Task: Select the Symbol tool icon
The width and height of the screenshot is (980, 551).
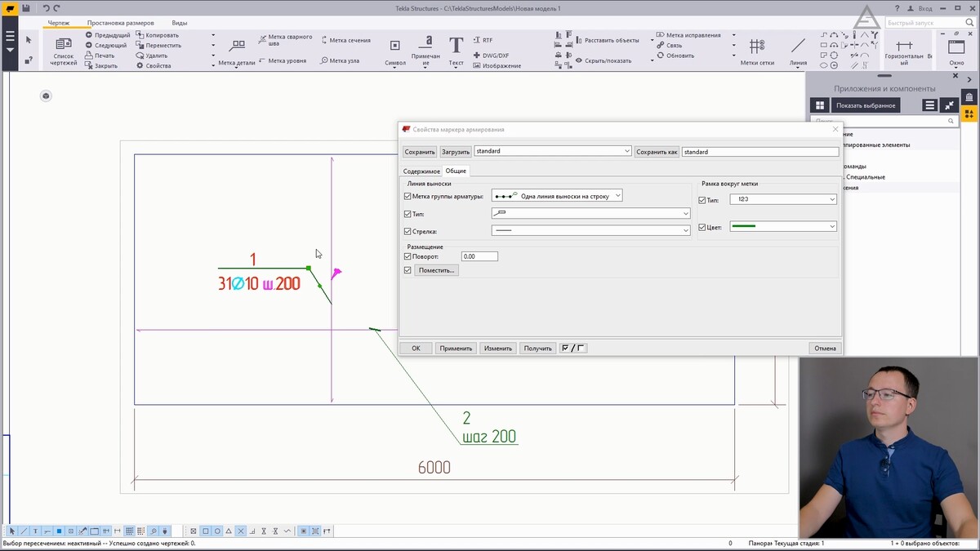Action: [394, 47]
